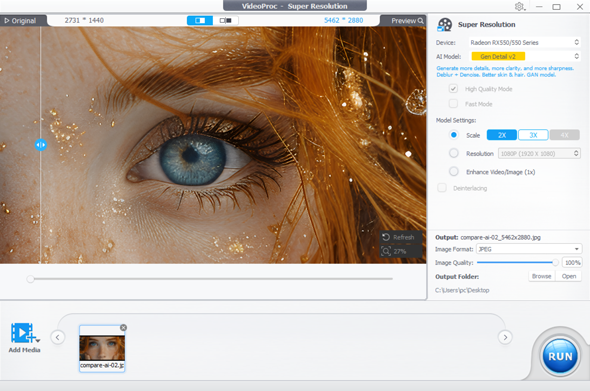
Task: Open the Preview magnifier tab
Action: (407, 21)
